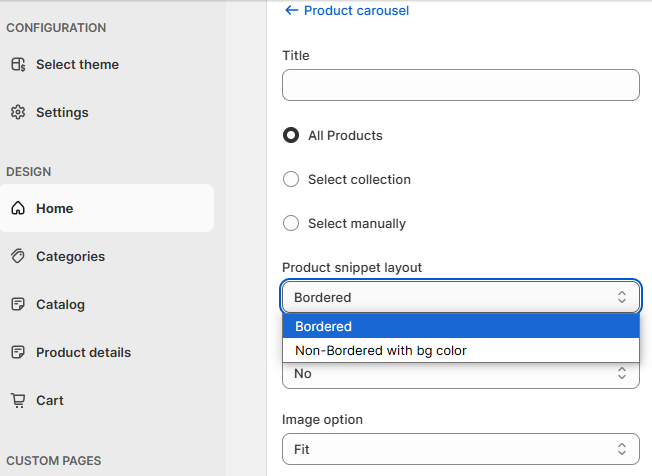Viewport: 652px width, 476px height.
Task: Click the CUSTOM PAGES section heading
Action: [54, 461]
